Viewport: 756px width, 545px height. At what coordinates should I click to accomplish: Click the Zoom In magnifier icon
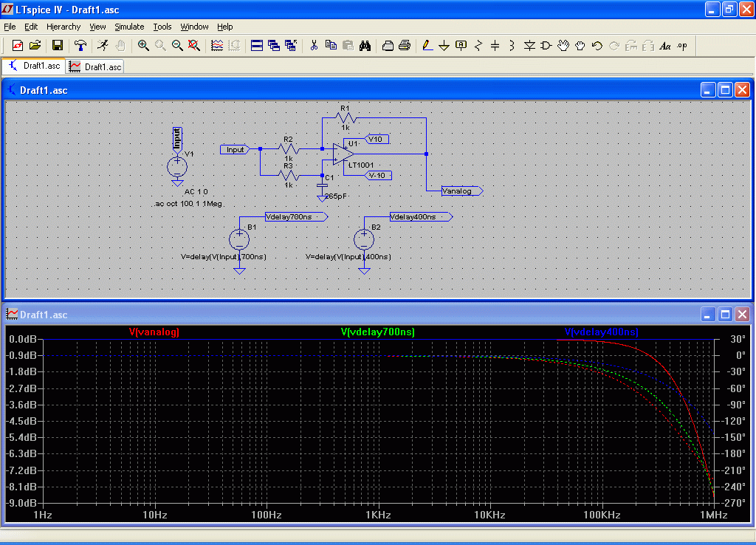pos(143,45)
